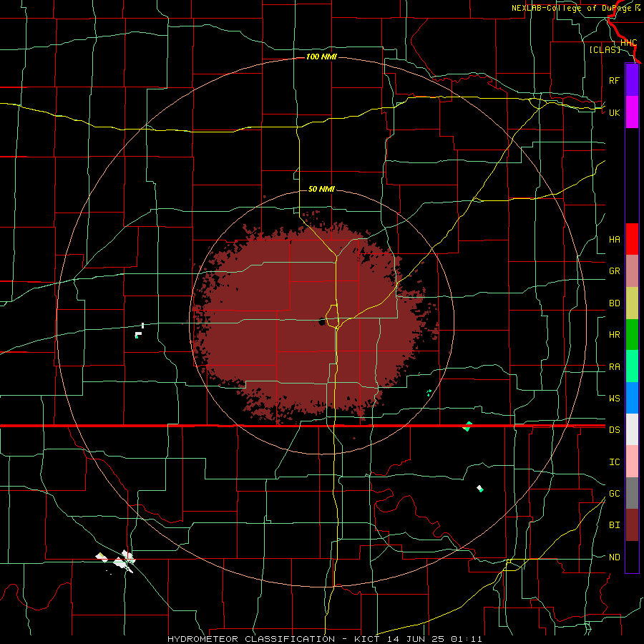The height and width of the screenshot is (644, 644).
Task: Click the UK legend label
Action: tap(614, 112)
